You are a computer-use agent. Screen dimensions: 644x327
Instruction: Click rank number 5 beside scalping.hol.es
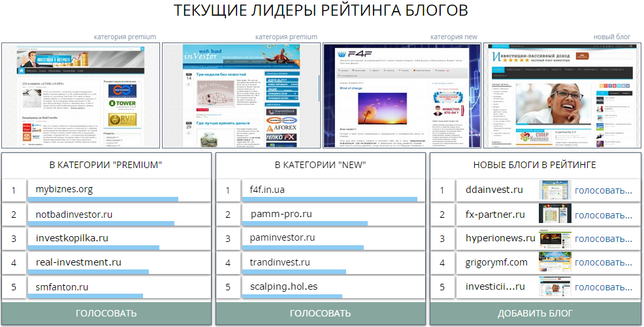click(x=228, y=287)
